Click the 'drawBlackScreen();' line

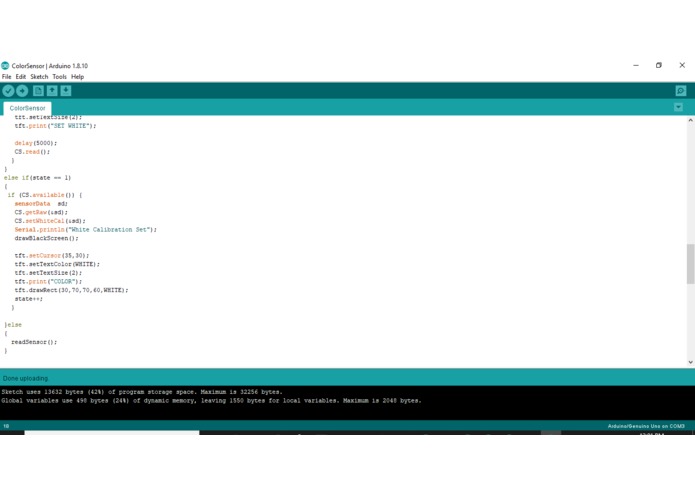click(x=46, y=238)
